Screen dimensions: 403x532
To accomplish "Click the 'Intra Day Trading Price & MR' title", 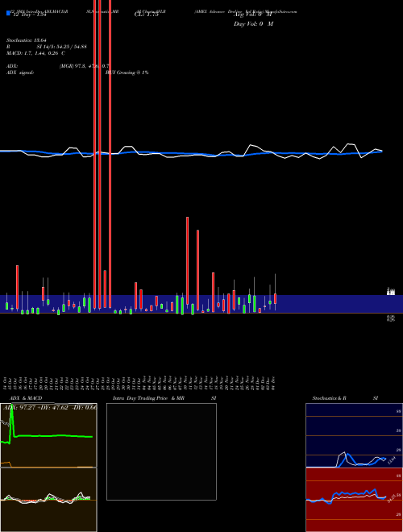I will pos(148,398).
